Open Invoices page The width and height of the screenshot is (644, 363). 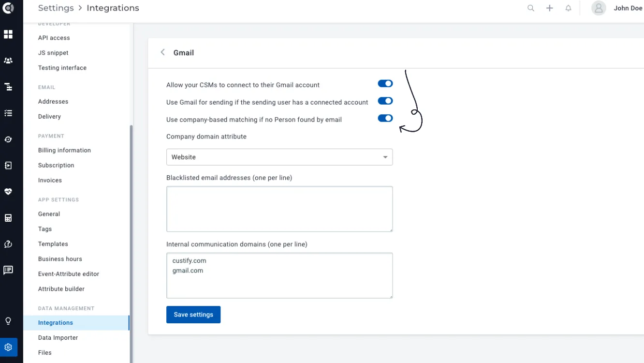click(x=50, y=181)
